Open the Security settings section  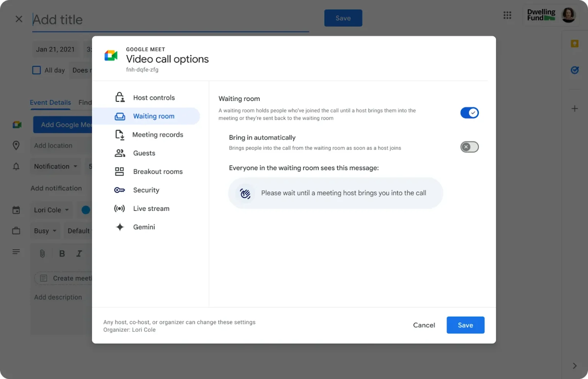(x=146, y=190)
